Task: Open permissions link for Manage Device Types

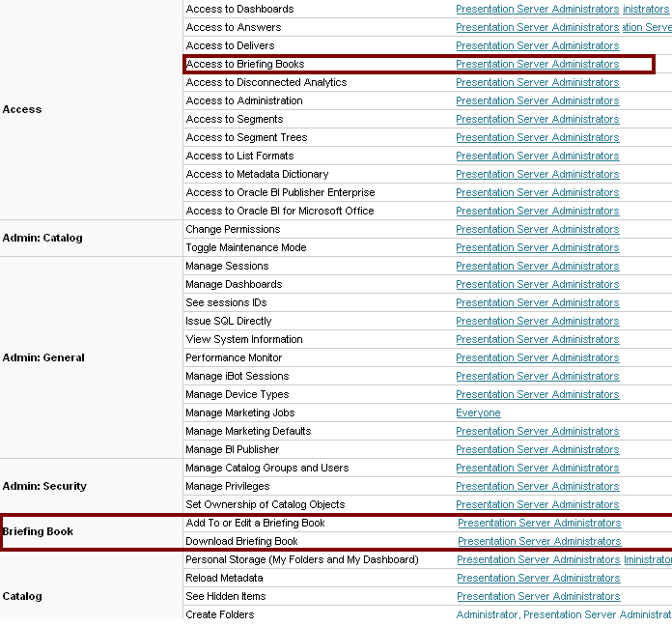Action: [x=538, y=395]
